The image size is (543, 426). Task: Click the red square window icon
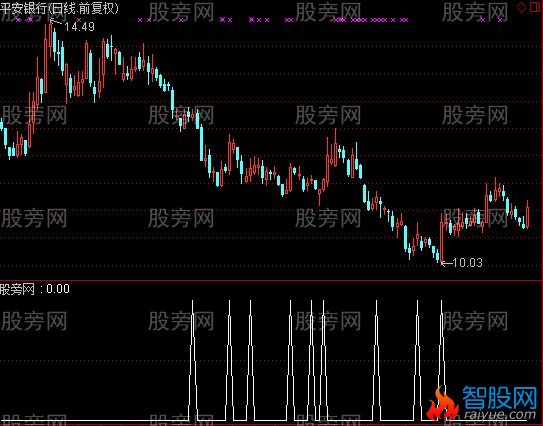(x=535, y=7)
